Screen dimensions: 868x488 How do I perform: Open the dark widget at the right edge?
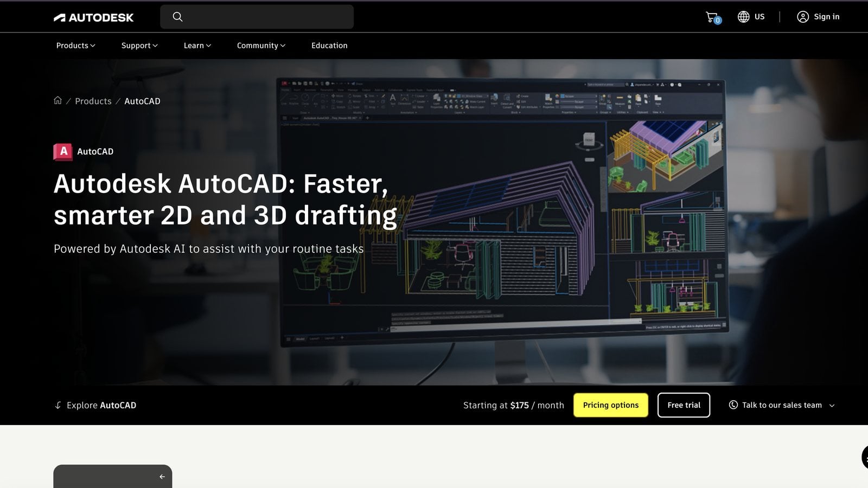tap(865, 458)
